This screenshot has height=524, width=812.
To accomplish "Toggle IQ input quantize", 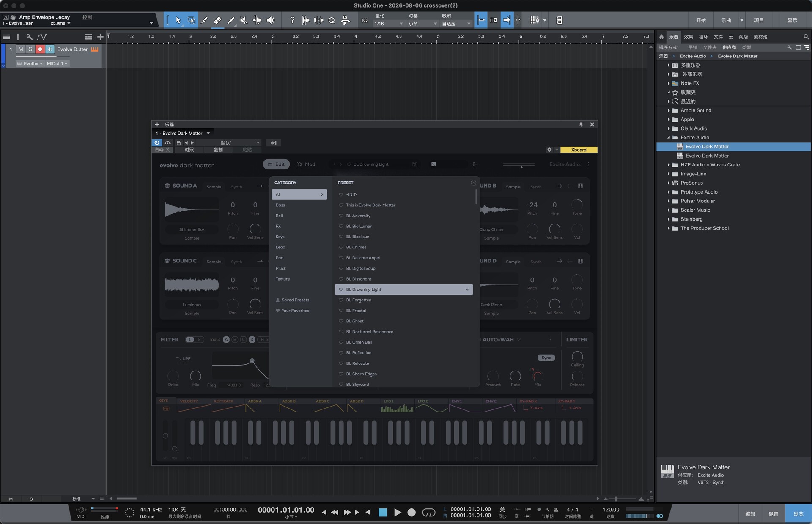I will [365, 20].
